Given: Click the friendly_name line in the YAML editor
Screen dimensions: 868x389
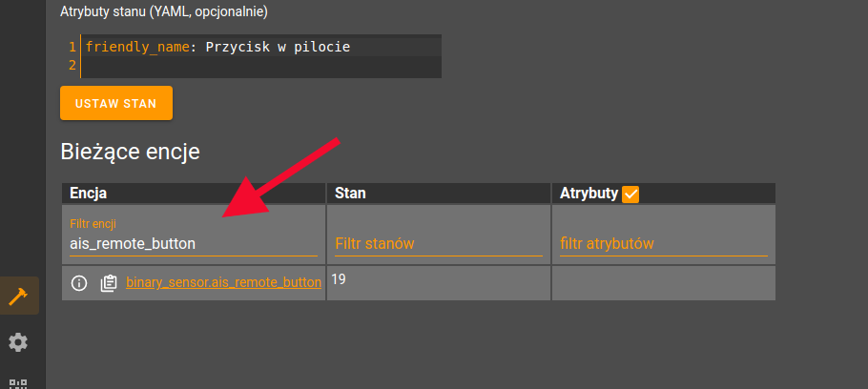Looking at the screenshot, I should tap(219, 47).
